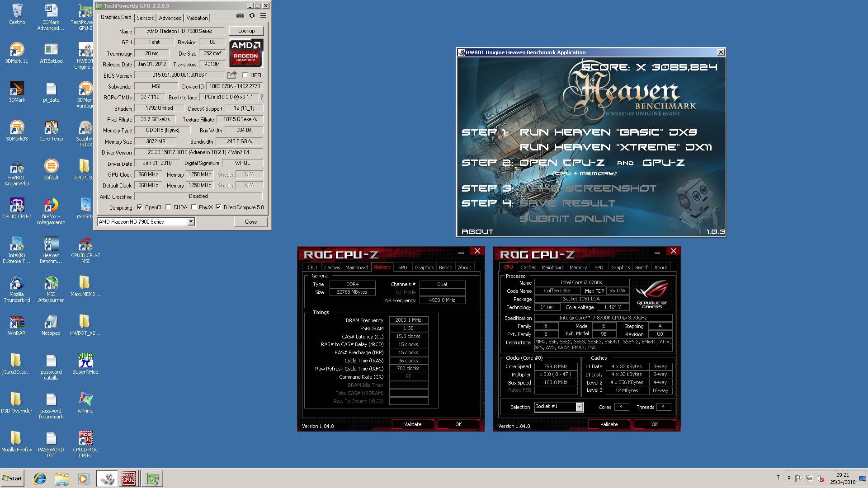868x488 pixels.
Task: Expand the AMD Radeon HD 7900 Series dropdown
Action: tap(191, 222)
